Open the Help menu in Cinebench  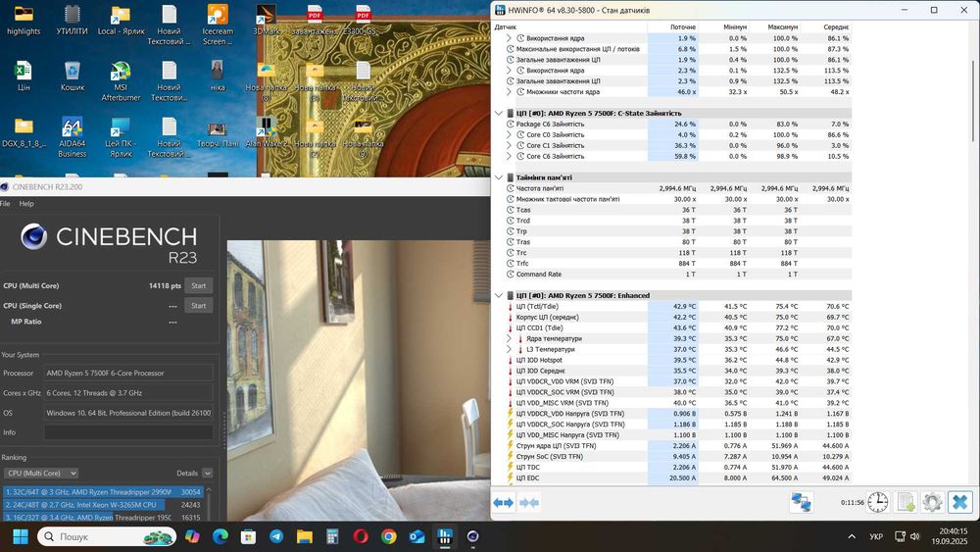tap(26, 204)
